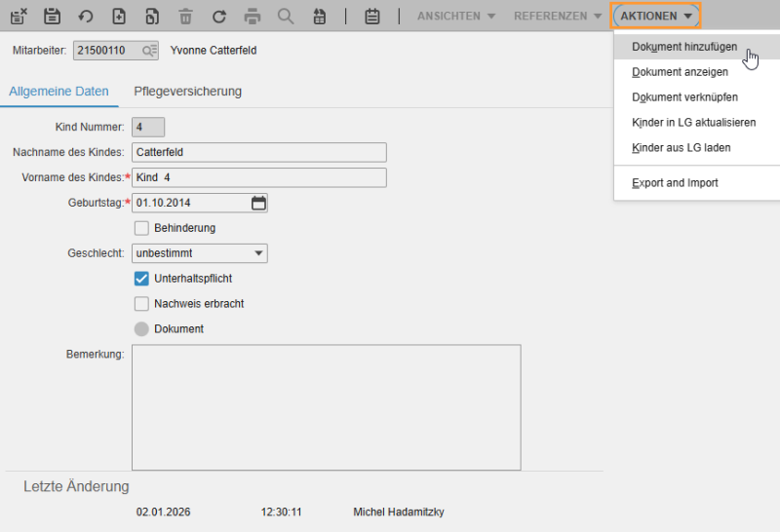
Task: Click the export document arrow icon
Action: pos(320,17)
